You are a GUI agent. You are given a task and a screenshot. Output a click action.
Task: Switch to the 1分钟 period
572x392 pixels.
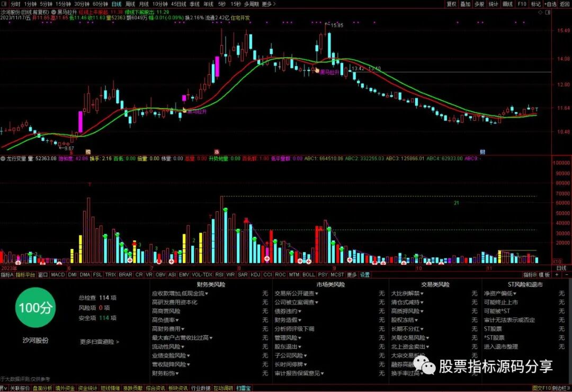tap(30, 4)
